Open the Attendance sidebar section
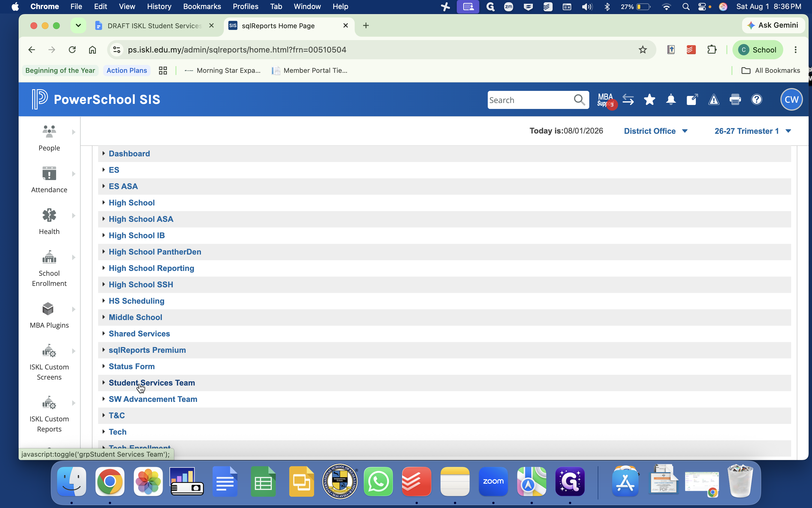This screenshot has width=812, height=508. coord(49,180)
